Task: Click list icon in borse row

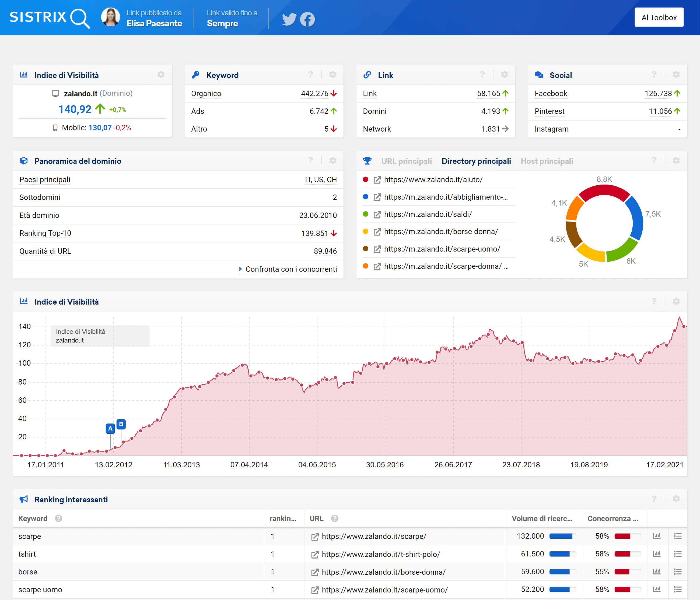Action: [x=677, y=572]
